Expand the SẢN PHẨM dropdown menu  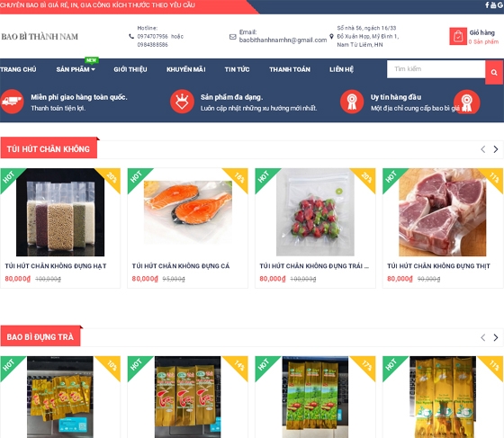pyautogui.click(x=76, y=69)
